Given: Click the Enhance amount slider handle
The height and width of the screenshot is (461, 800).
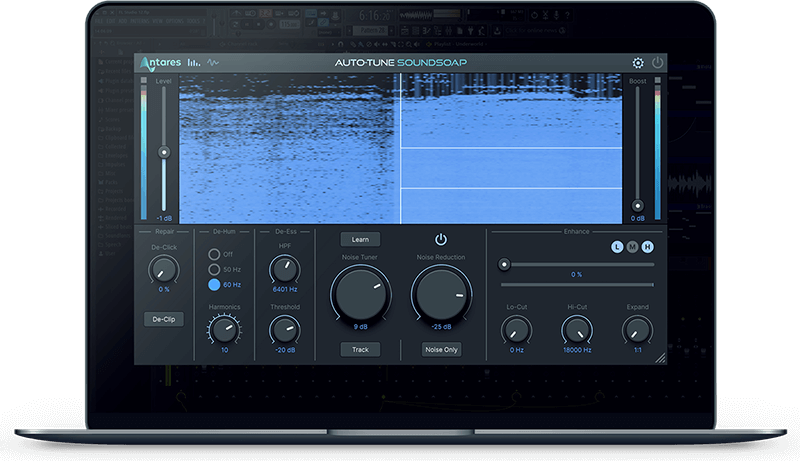Looking at the screenshot, I should 504,264.
